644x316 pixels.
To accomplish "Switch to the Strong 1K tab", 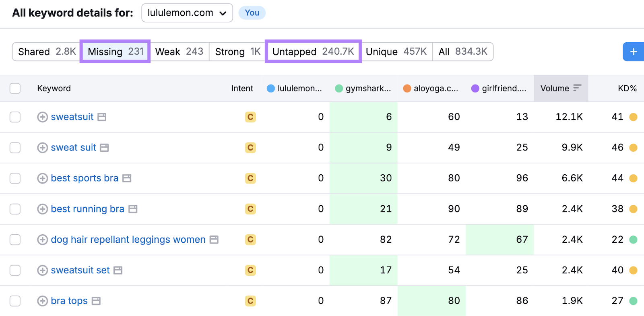I will (237, 52).
